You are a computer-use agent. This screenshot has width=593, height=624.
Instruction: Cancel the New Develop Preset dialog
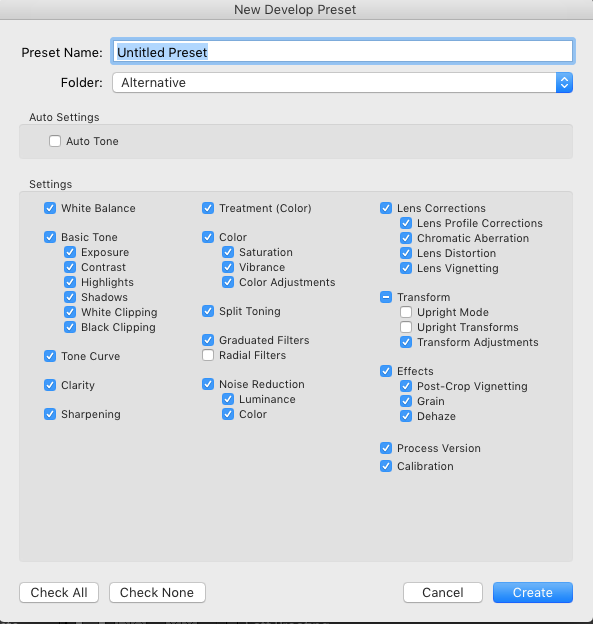443,593
